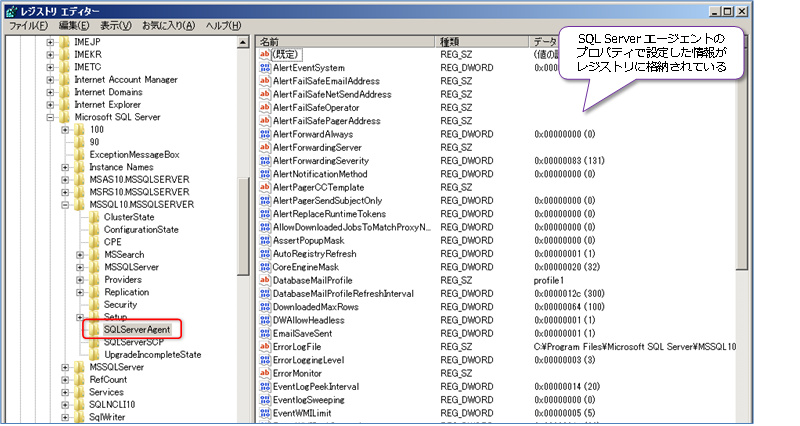800x426 pixels.
Task: Select the Providers tree key
Action: (123, 280)
